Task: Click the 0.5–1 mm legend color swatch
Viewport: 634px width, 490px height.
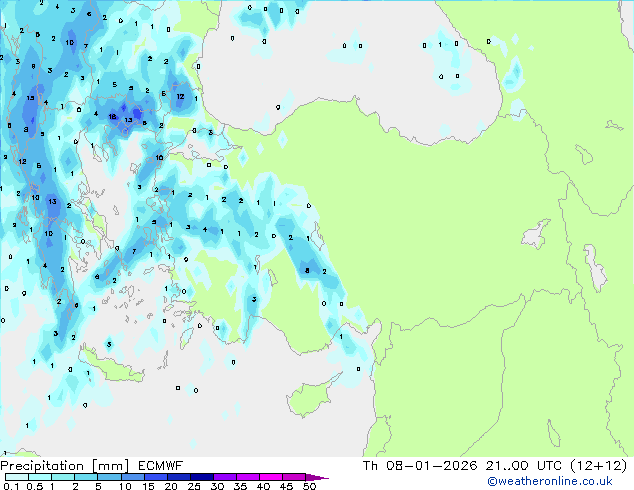Action: tap(40, 477)
